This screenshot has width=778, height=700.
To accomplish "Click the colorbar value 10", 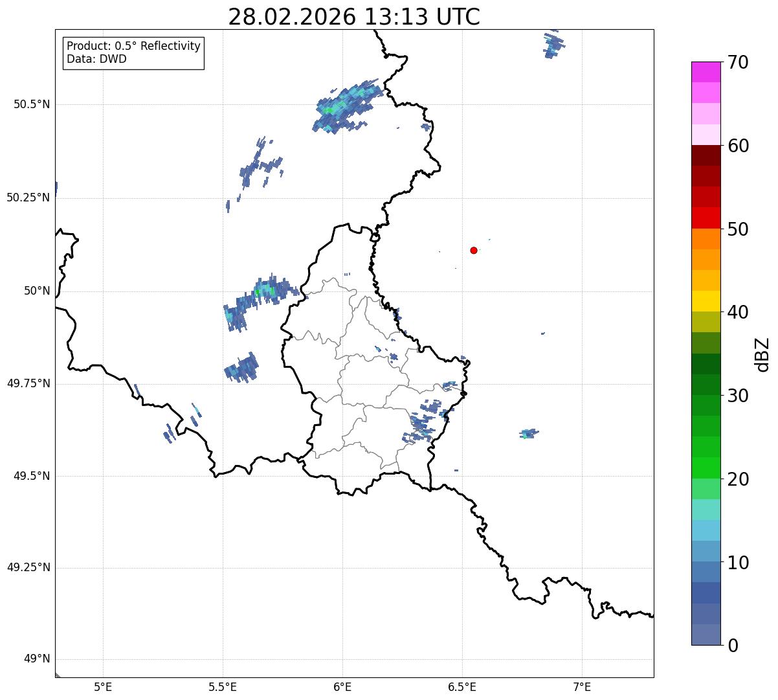I will (x=738, y=562).
